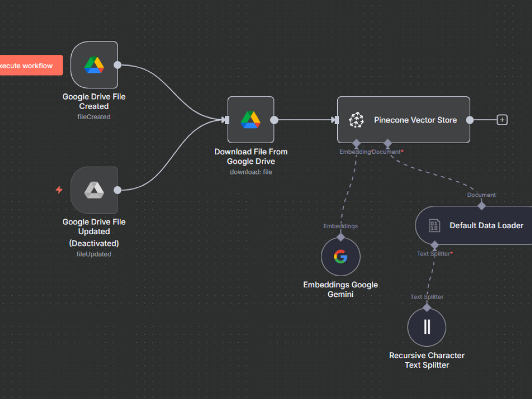Click the red lightning trigger icon
This screenshot has height=399, width=532.
pyautogui.click(x=59, y=190)
